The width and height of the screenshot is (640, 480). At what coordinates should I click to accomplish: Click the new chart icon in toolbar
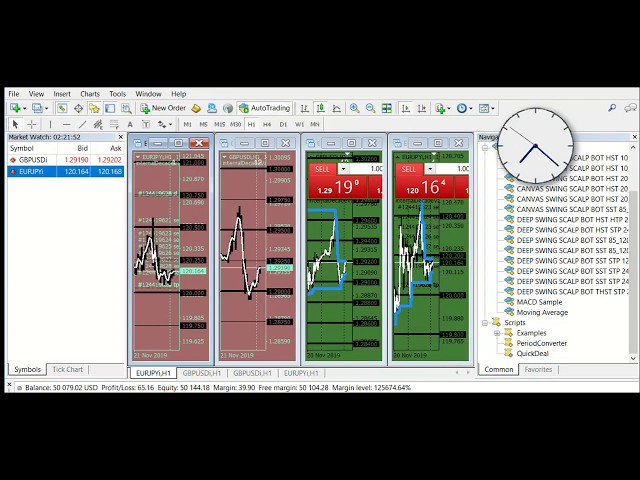click(x=16, y=108)
